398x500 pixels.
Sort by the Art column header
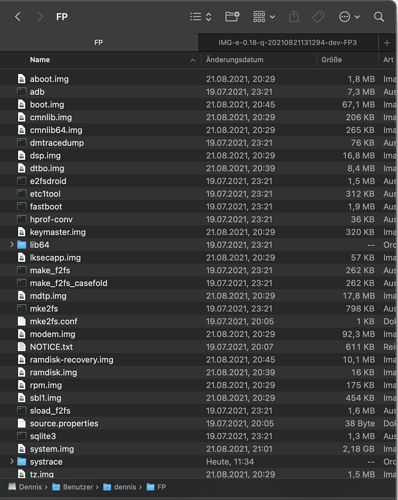coord(388,60)
